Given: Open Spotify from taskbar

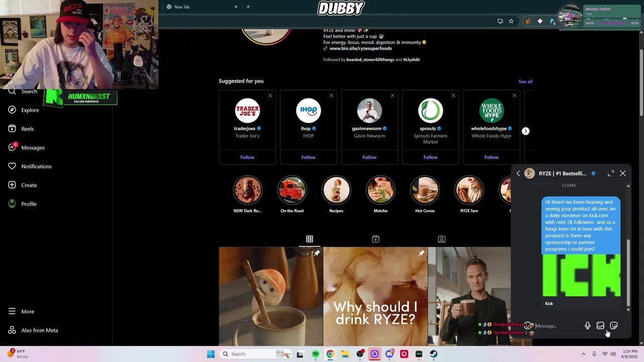Looking at the screenshot, I should [x=315, y=354].
